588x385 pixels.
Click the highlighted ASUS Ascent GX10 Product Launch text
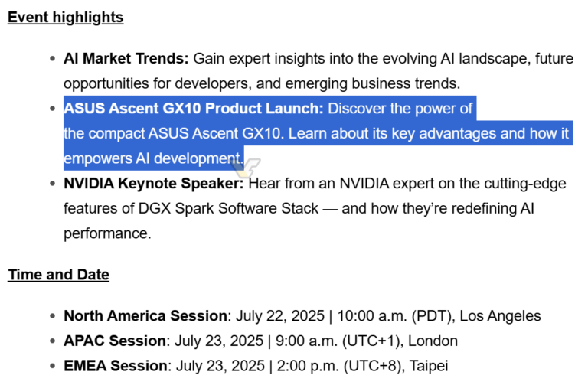click(x=194, y=109)
